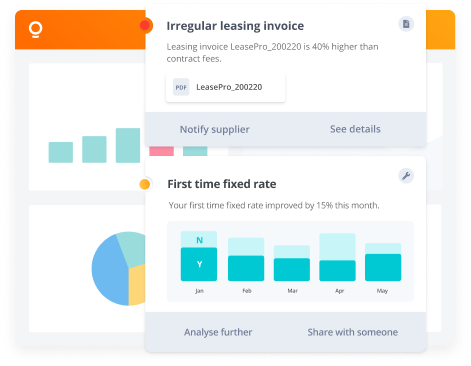Viewport: 471px width, 366px height.
Task: Select the Jan bar's Y segment
Action: [x=199, y=264]
